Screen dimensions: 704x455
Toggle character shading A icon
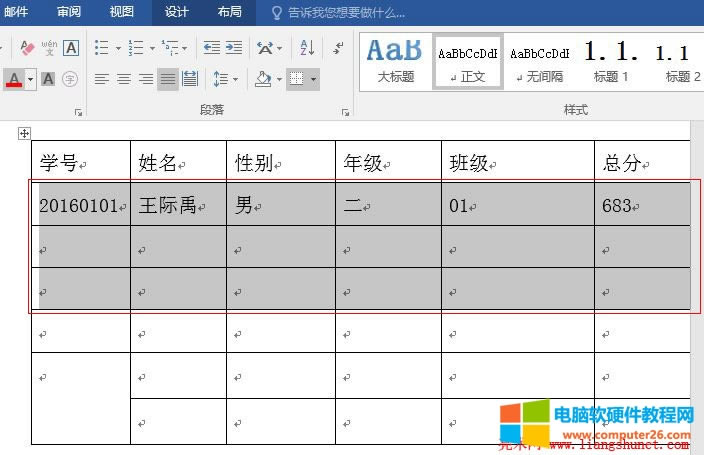click(48, 80)
